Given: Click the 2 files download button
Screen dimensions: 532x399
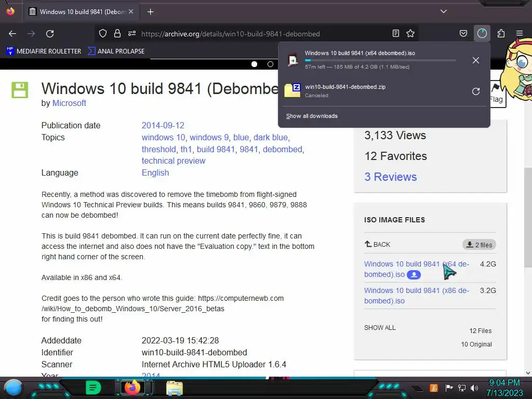Looking at the screenshot, I should click(479, 245).
